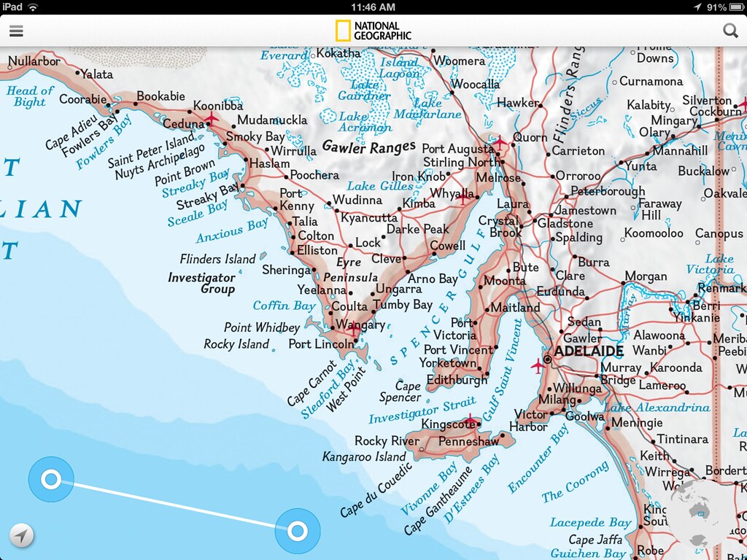Tap the Ceduna airport plane icon
Image resolution: width=747 pixels, height=560 pixels.
coord(211,117)
